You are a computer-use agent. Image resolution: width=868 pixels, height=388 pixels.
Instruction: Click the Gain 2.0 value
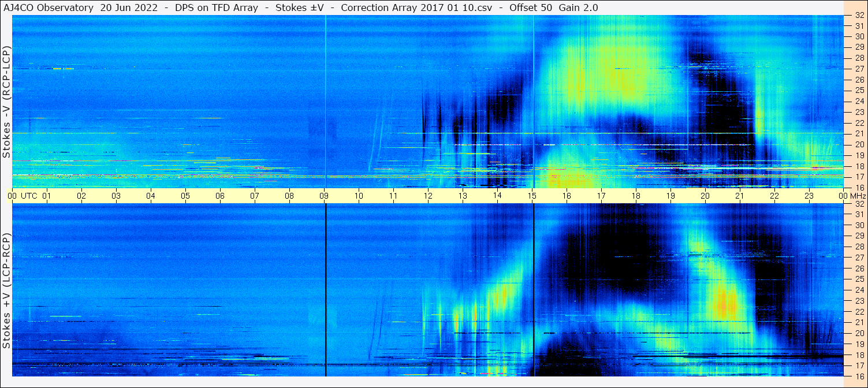(578, 8)
